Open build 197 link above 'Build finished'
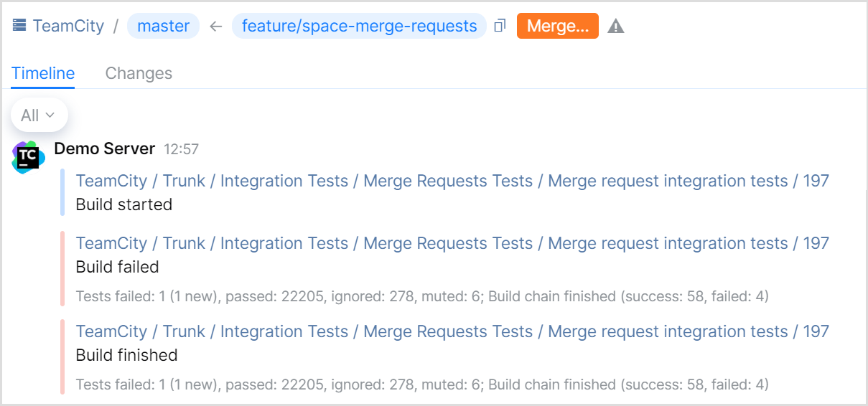This screenshot has width=868, height=406. tap(452, 331)
